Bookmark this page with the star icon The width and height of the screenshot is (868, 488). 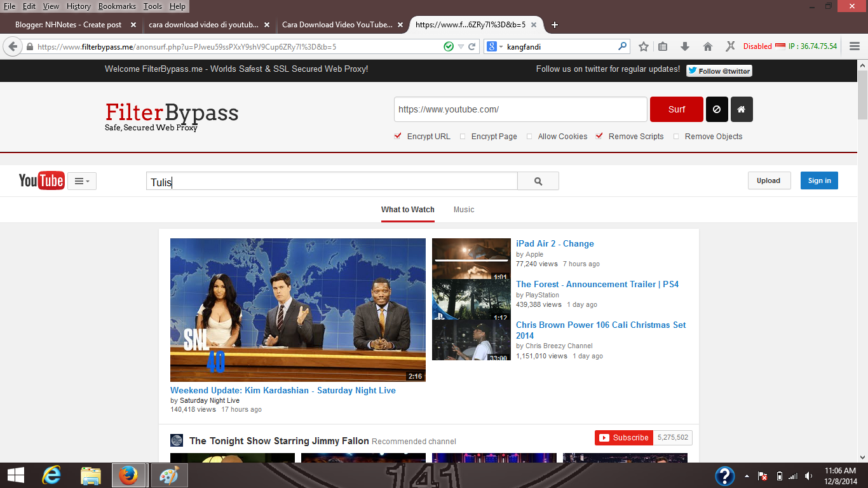[x=643, y=46]
